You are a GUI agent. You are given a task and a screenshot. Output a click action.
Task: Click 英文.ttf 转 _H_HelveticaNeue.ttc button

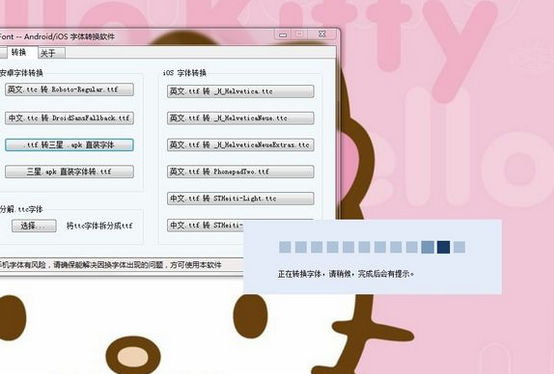(240, 118)
